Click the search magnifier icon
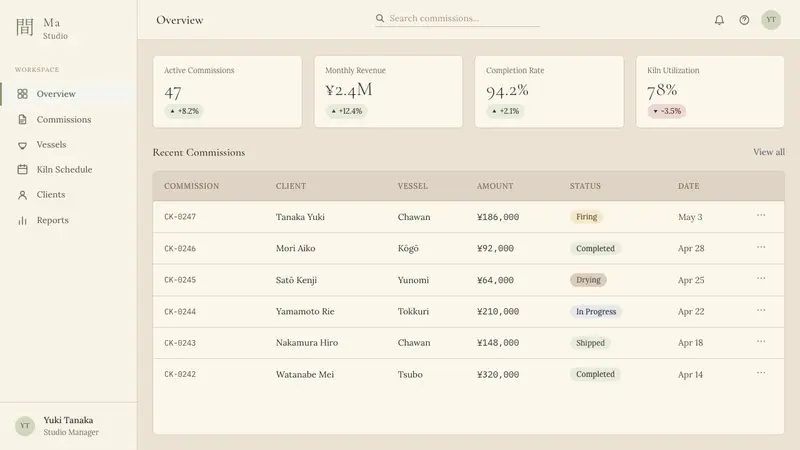This screenshot has width=800, height=450. [380, 18]
